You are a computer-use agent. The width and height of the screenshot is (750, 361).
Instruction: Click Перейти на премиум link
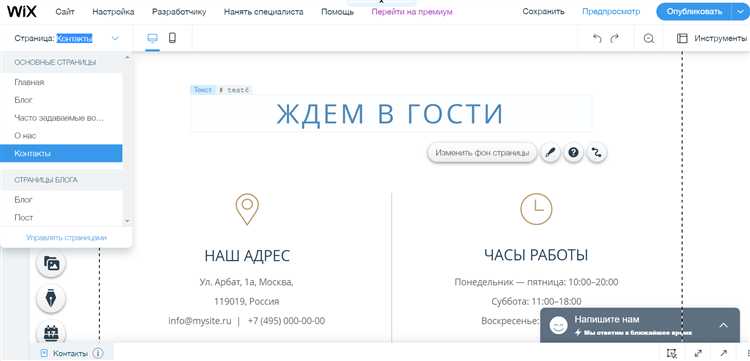pyautogui.click(x=412, y=12)
